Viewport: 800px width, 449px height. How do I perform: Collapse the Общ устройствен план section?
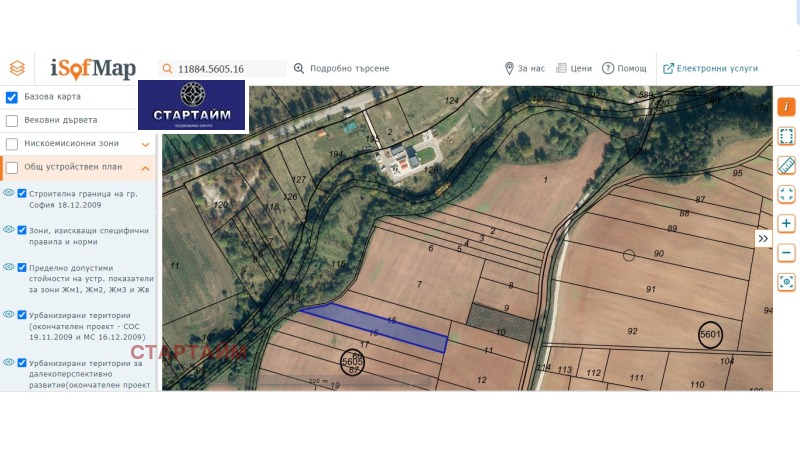[x=145, y=168]
